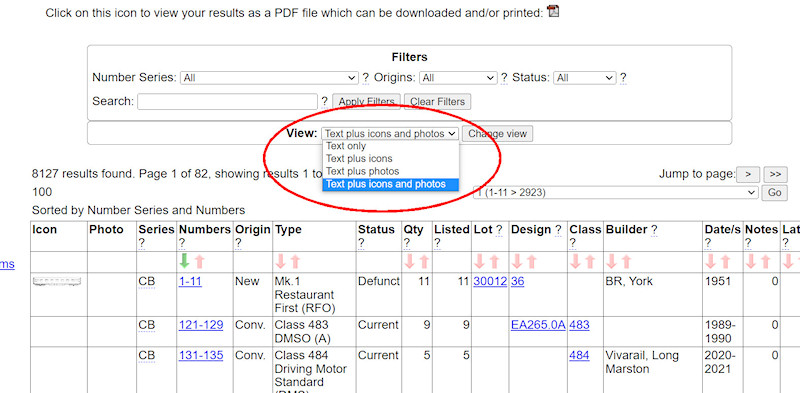Collapse the View dropdown
The height and width of the screenshot is (393, 800).
click(390, 134)
